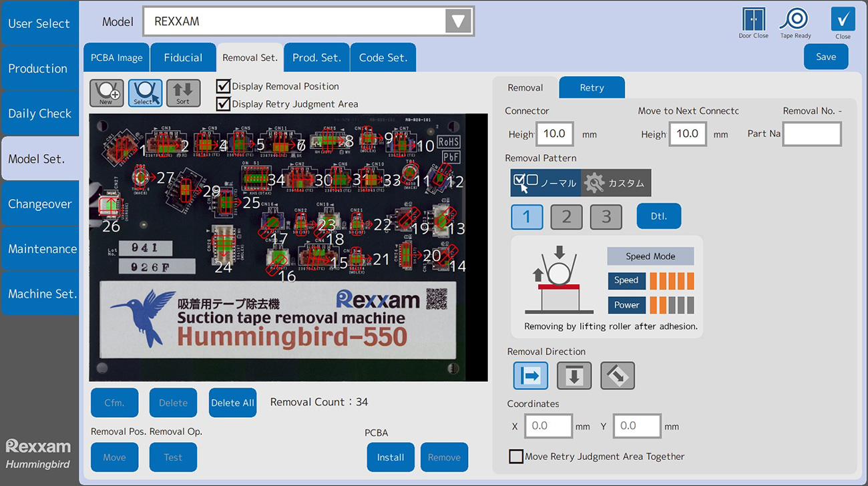Toggle Display Removal Position checkbox
The width and height of the screenshot is (868, 486).
[x=224, y=86]
